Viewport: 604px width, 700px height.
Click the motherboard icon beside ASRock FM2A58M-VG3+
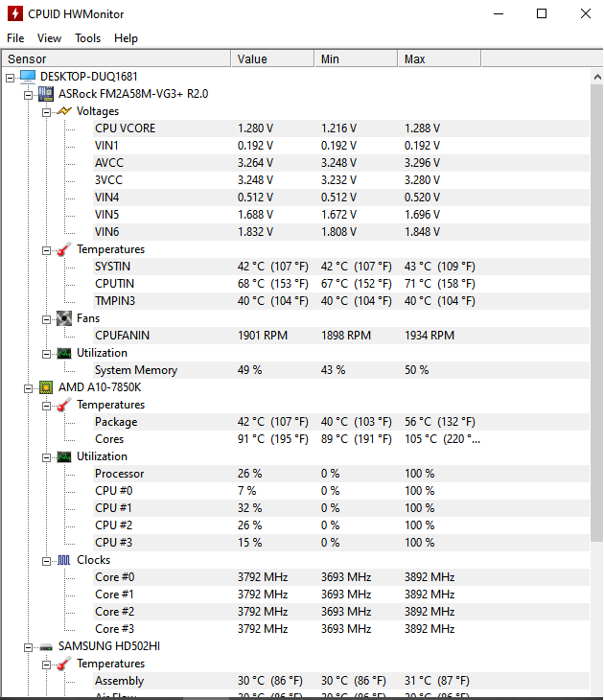(x=45, y=94)
